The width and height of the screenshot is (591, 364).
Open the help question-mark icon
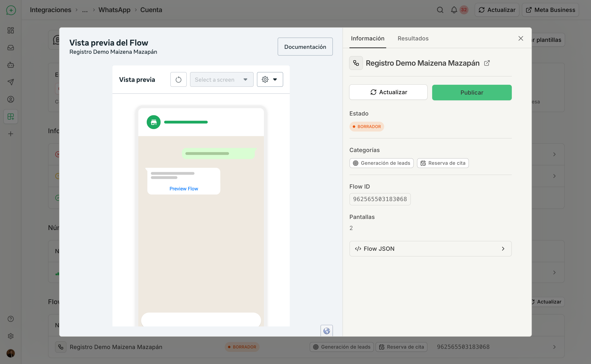(x=11, y=319)
